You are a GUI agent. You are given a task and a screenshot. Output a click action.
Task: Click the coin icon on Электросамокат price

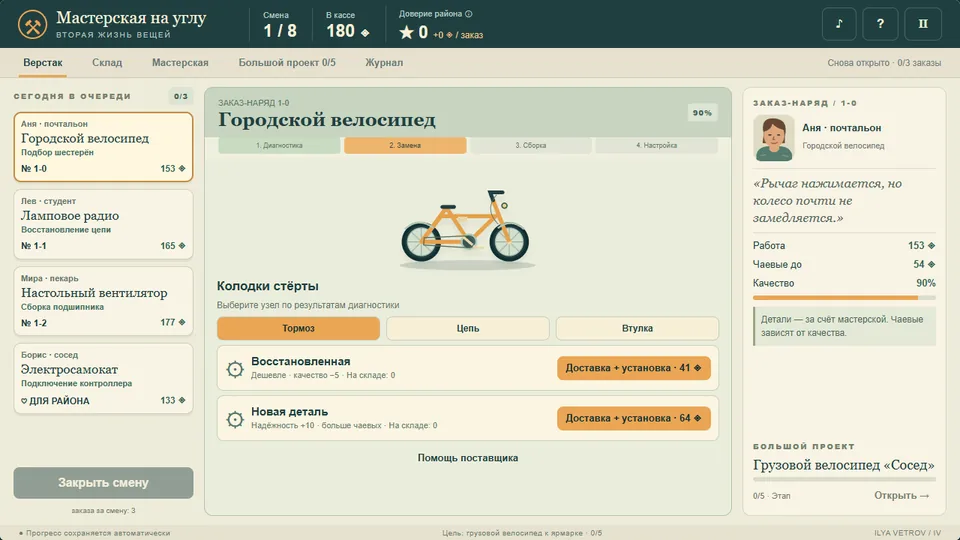[x=181, y=400]
